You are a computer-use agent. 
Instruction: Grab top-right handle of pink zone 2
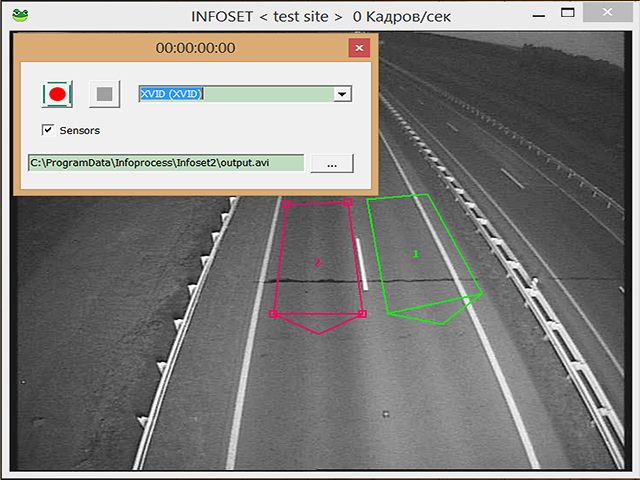347,202
